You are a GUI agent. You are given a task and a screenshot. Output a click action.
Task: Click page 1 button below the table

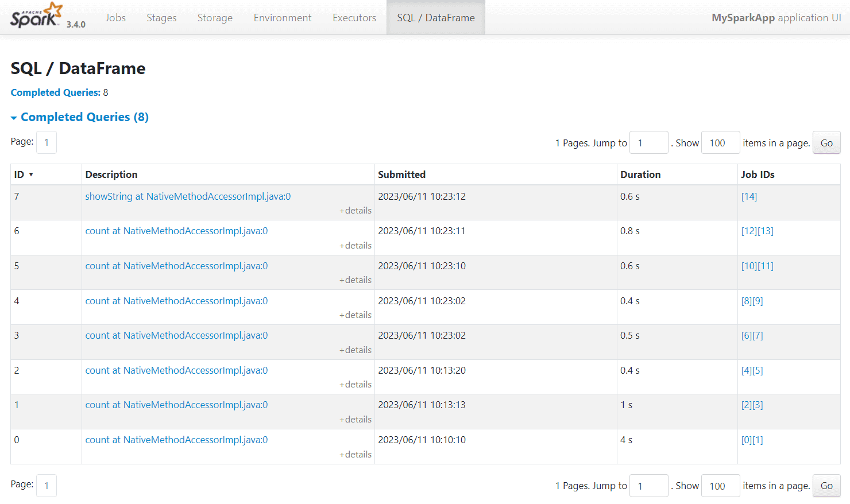click(47, 485)
